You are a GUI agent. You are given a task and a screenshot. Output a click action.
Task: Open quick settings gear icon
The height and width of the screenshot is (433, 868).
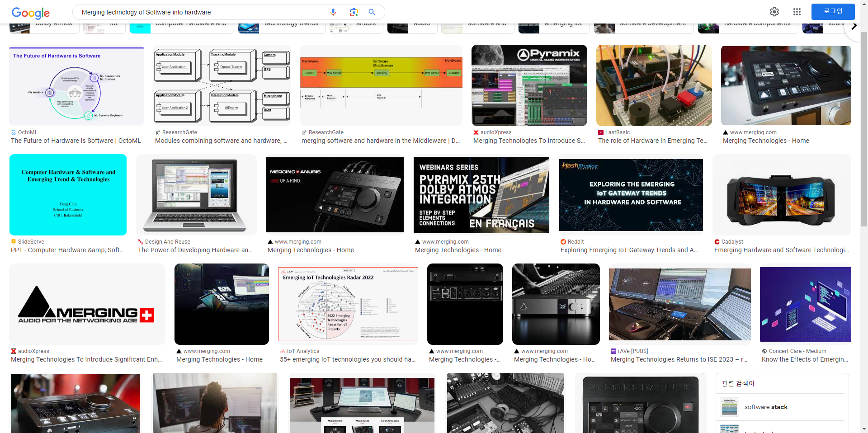pos(774,12)
